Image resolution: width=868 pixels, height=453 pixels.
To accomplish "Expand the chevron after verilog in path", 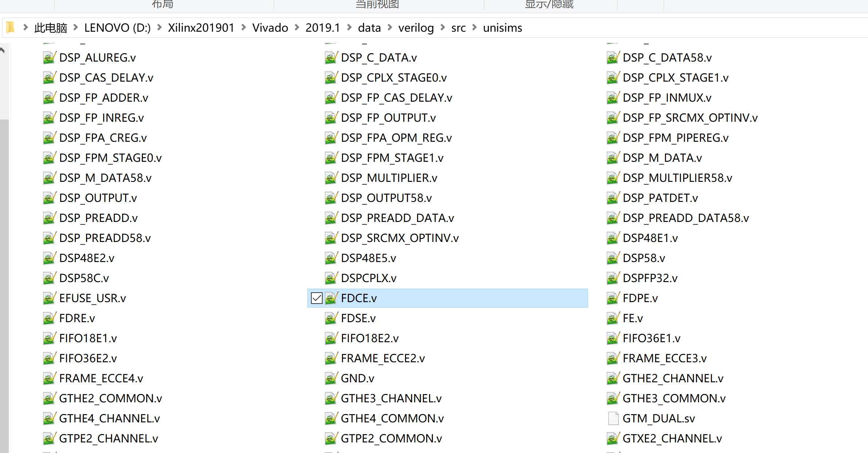I will tap(443, 27).
